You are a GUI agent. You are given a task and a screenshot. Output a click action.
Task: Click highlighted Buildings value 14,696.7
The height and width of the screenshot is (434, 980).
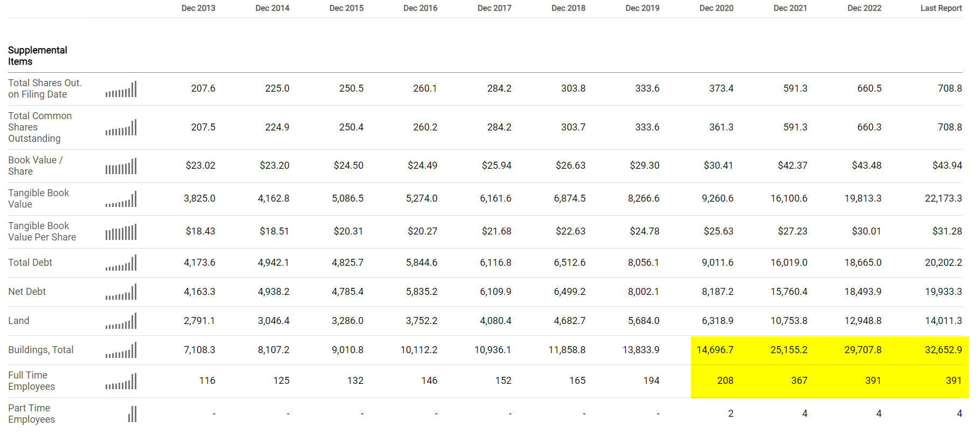coord(715,350)
